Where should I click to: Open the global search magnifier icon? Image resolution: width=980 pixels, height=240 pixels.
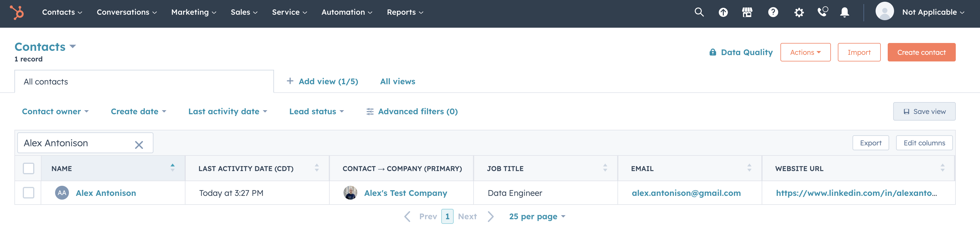tap(699, 12)
